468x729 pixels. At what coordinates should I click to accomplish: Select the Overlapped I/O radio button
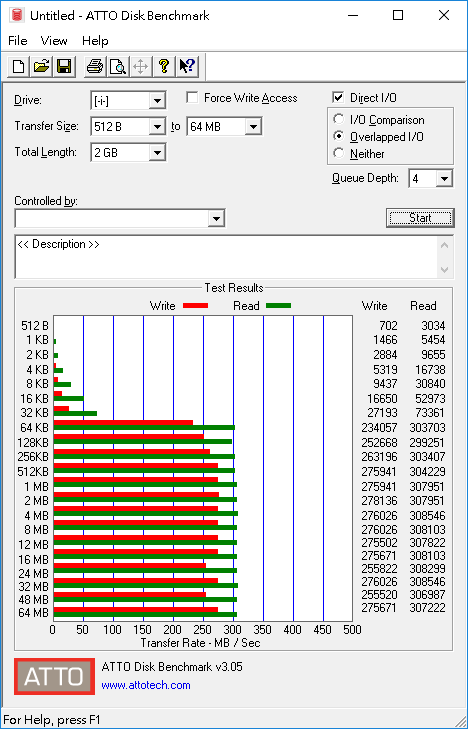[338, 136]
